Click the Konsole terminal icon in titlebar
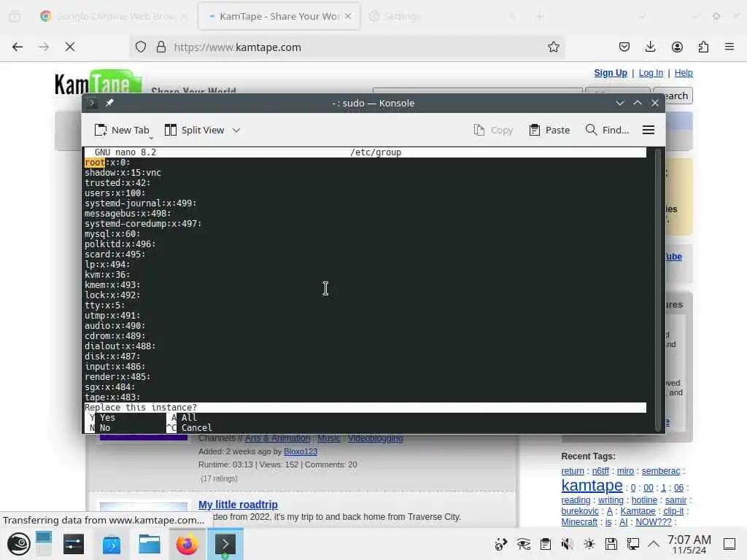This screenshot has width=747, height=560. [91, 103]
